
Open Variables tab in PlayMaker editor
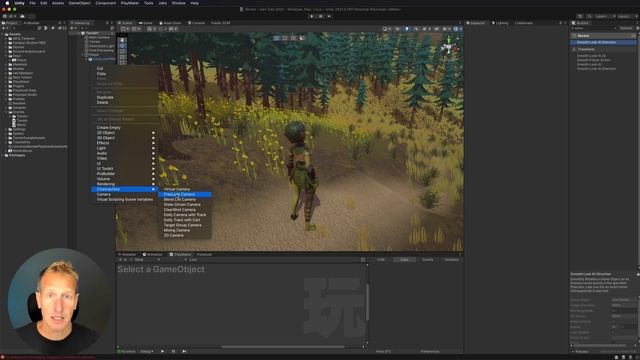(451, 260)
